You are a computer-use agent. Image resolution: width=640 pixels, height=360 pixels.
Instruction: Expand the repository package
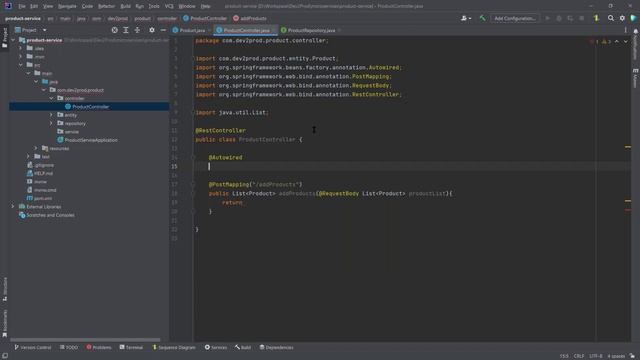(51, 123)
